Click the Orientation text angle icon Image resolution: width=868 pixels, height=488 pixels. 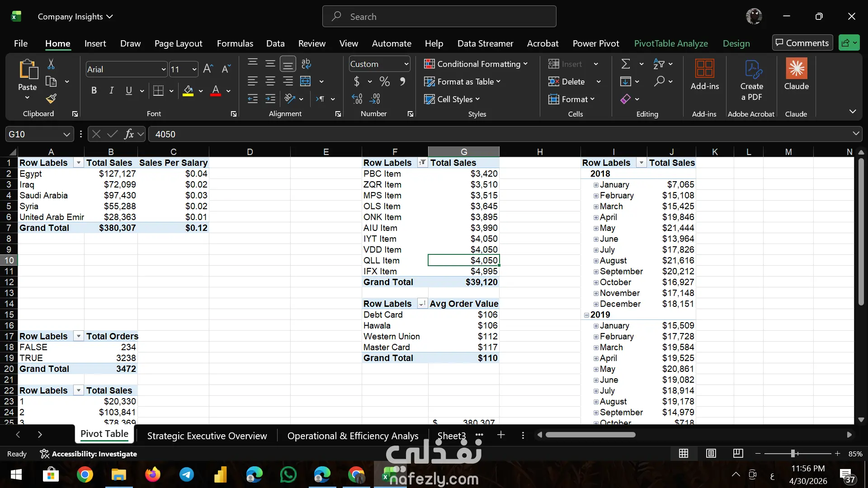tap(289, 99)
